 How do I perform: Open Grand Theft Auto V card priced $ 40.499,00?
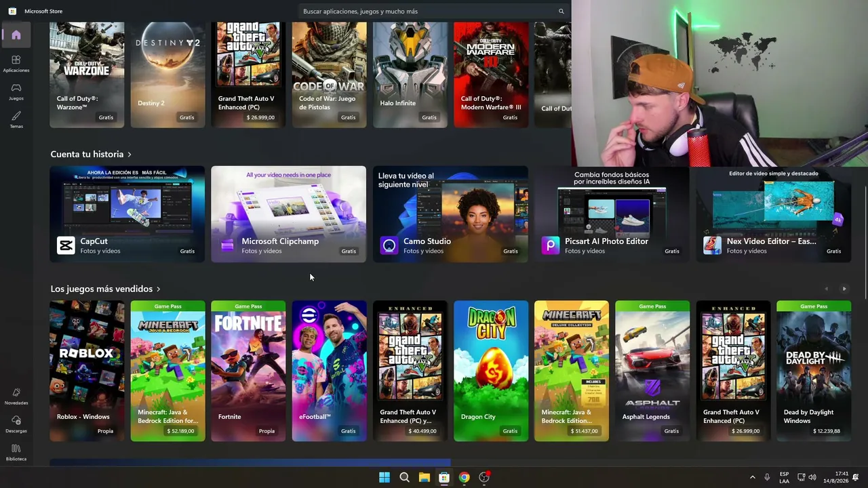coord(410,371)
